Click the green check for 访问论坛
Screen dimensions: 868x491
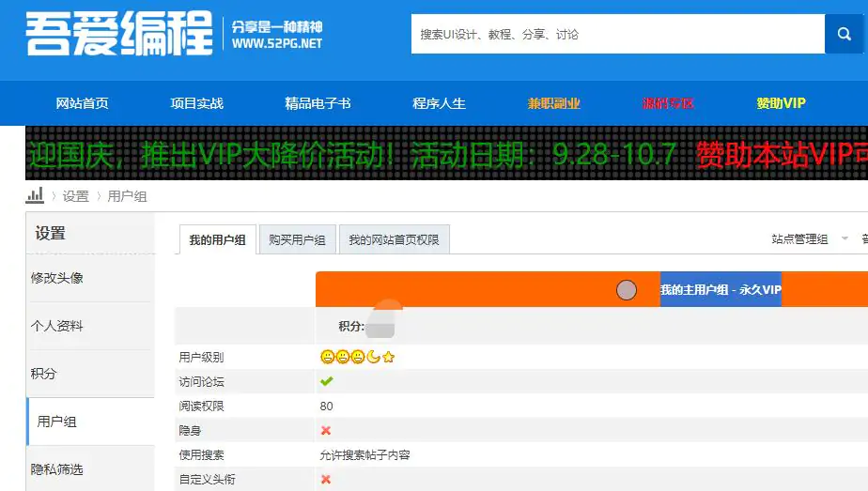coord(327,381)
